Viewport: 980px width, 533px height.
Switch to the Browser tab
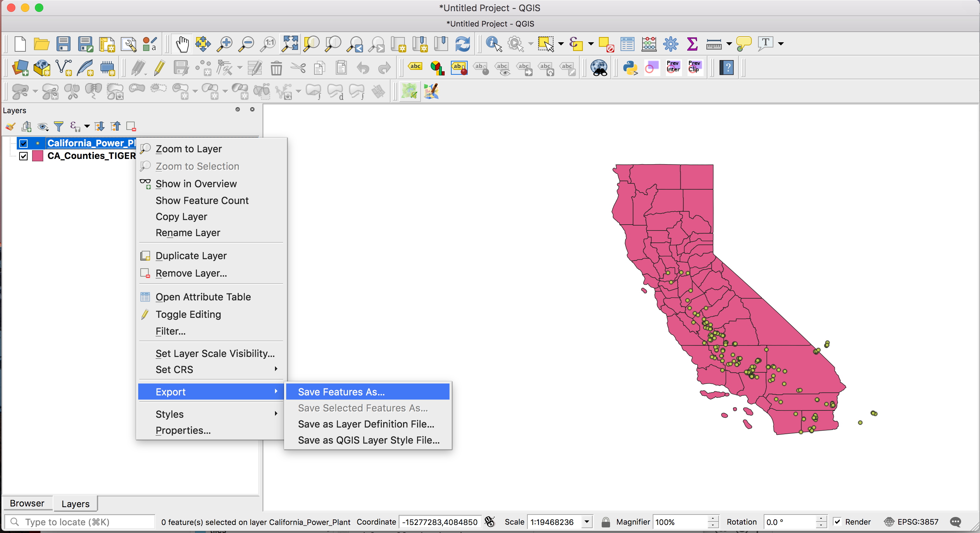point(27,503)
